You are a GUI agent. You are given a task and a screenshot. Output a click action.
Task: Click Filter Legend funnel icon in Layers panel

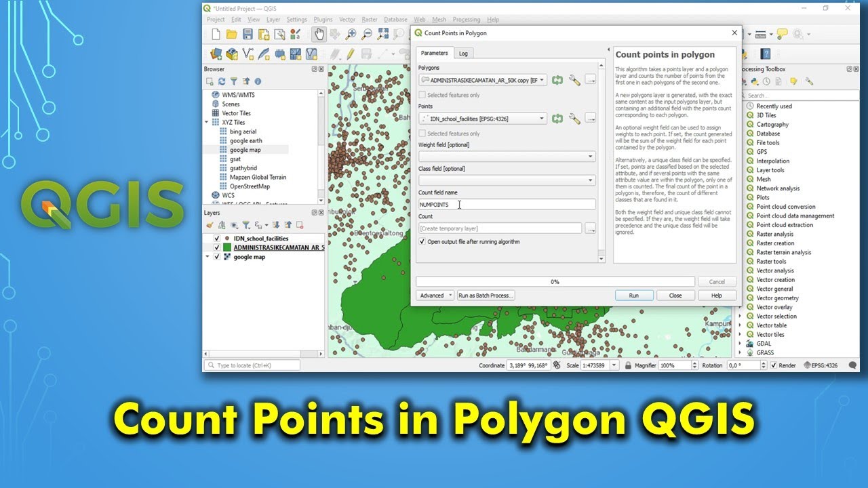tap(246, 225)
